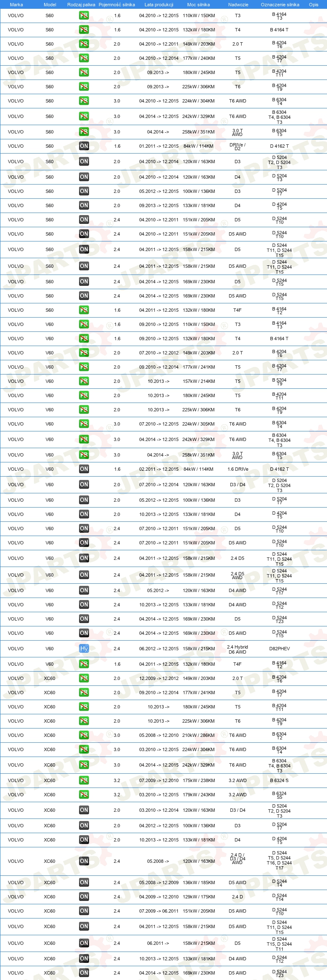
Task: Click power cell 180kW / 245KM in XC60 row
Action: 199,707
